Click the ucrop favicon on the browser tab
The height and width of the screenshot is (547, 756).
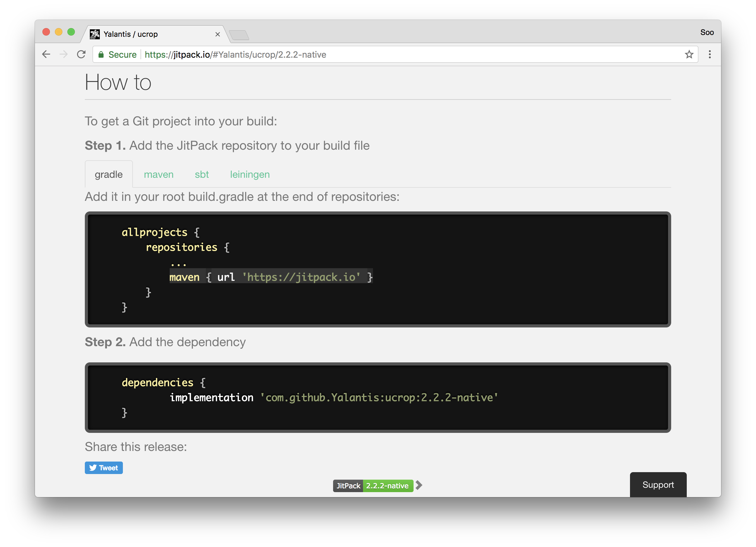(x=95, y=34)
